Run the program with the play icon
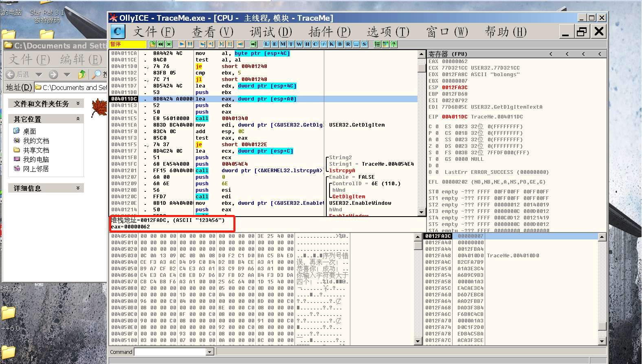 pyautogui.click(x=182, y=44)
